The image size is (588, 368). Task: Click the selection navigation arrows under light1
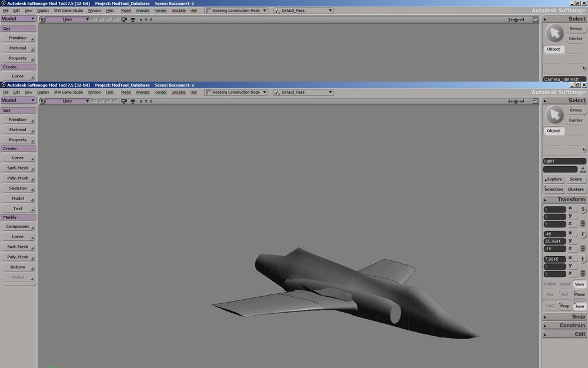[583, 170]
